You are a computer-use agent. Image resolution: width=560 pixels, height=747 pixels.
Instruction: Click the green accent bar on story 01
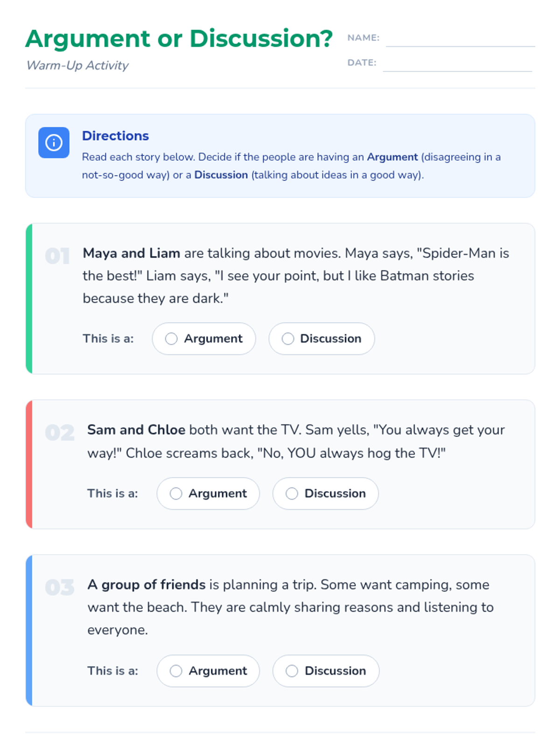[x=29, y=299]
